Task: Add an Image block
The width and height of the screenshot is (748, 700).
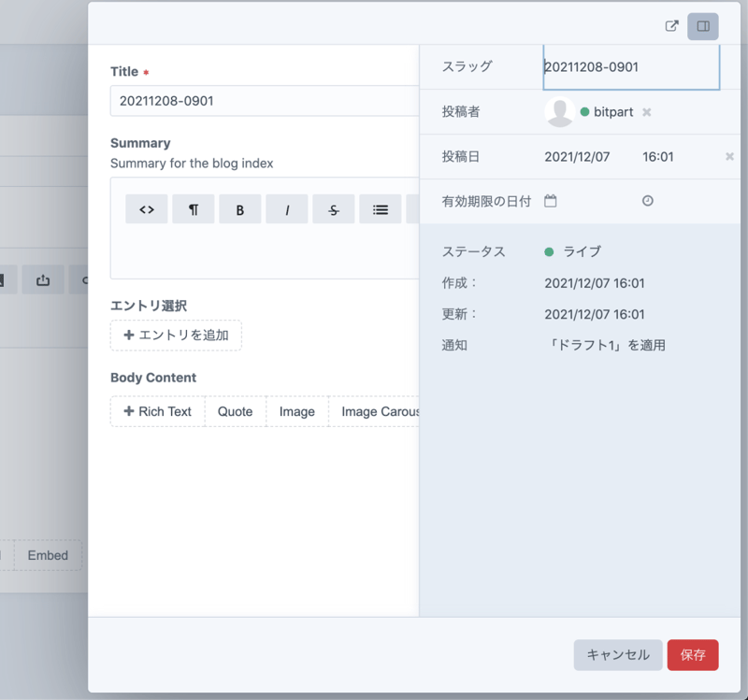Action: coord(297,412)
